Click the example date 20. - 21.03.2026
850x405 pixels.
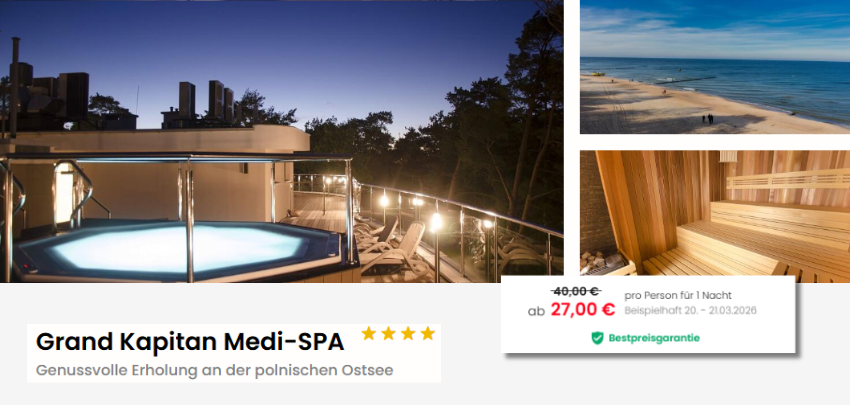coord(714,311)
